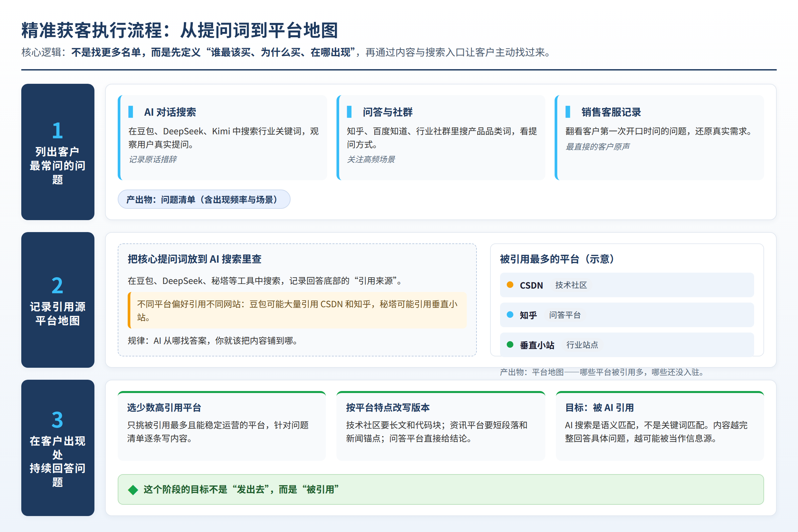Click the text 翻看客户第一次开口时问的问题
The image size is (798, 532).
click(x=659, y=131)
